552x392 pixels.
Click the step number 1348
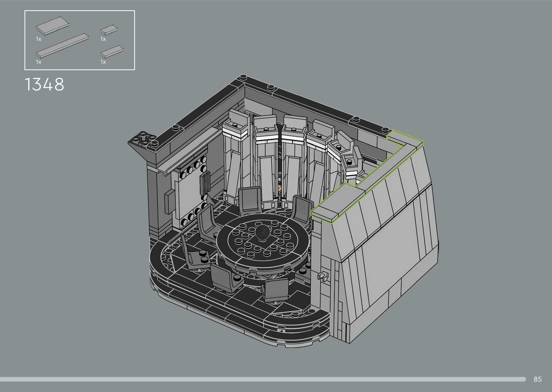pos(44,85)
